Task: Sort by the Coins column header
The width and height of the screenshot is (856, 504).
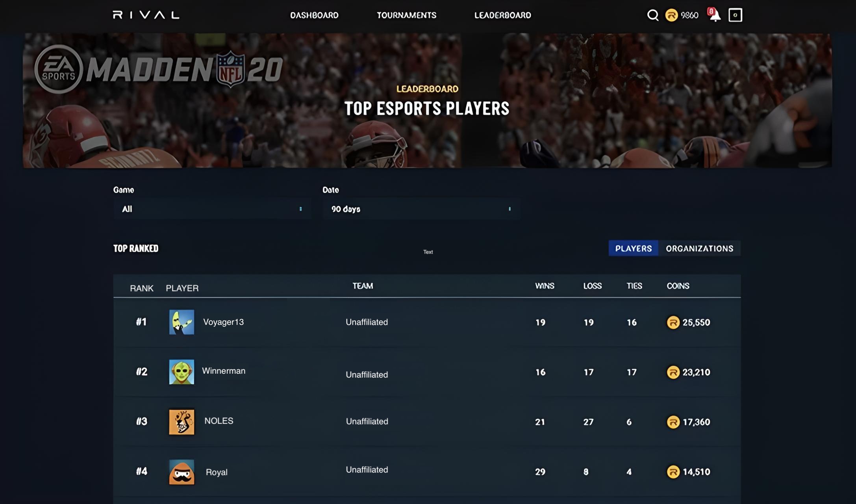Action: [x=678, y=286]
